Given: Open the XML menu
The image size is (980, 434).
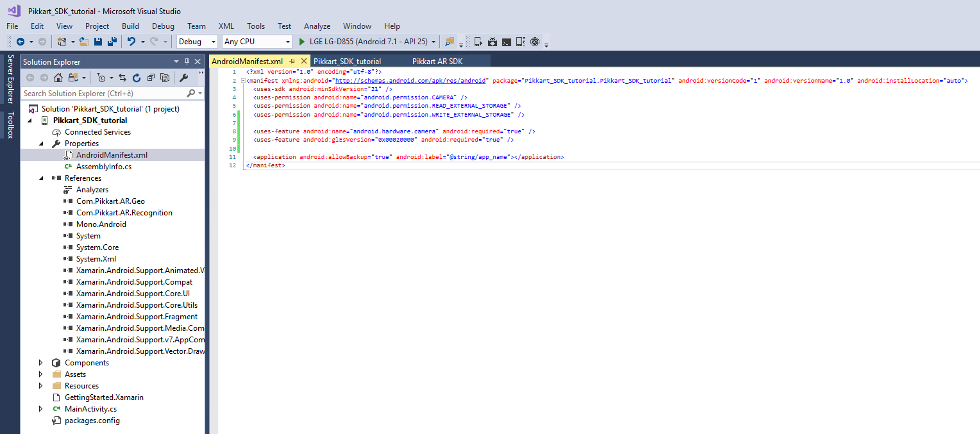Looking at the screenshot, I should point(226,26).
